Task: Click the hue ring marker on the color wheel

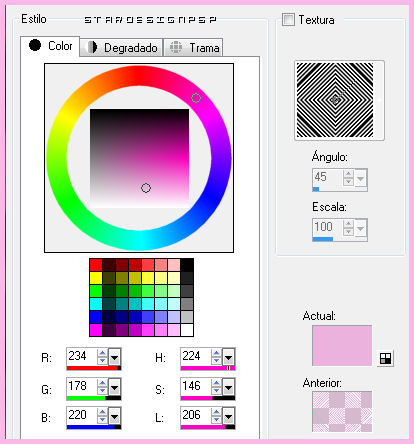Action: pos(196,98)
